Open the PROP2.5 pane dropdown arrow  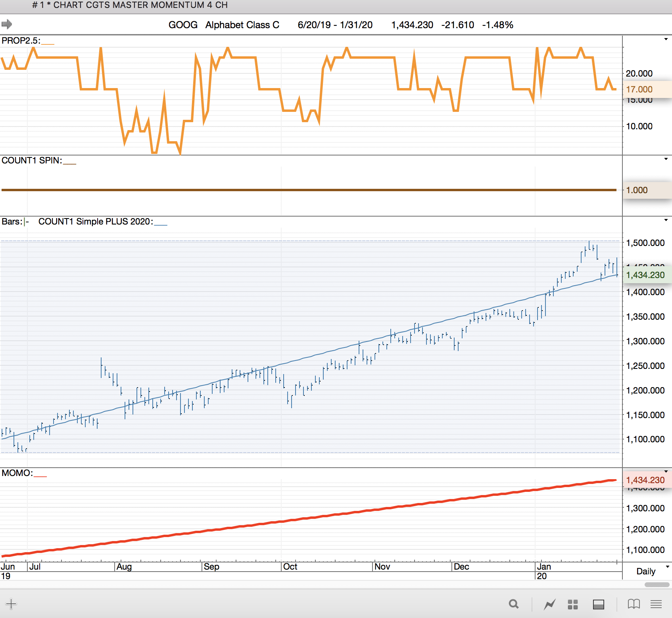[666, 39]
